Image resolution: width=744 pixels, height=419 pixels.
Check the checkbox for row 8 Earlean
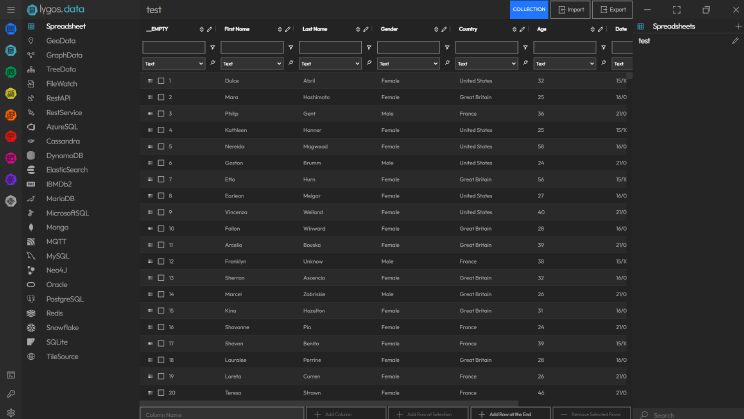pos(161,196)
